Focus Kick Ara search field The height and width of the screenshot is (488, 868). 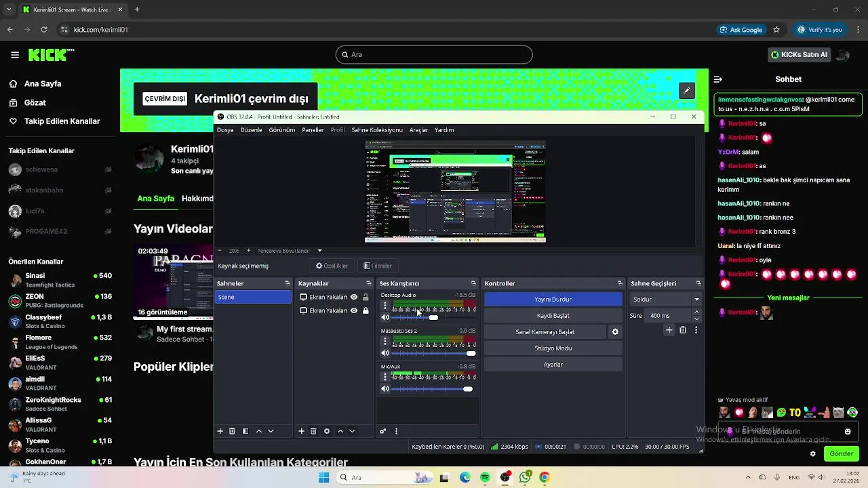tap(434, 55)
